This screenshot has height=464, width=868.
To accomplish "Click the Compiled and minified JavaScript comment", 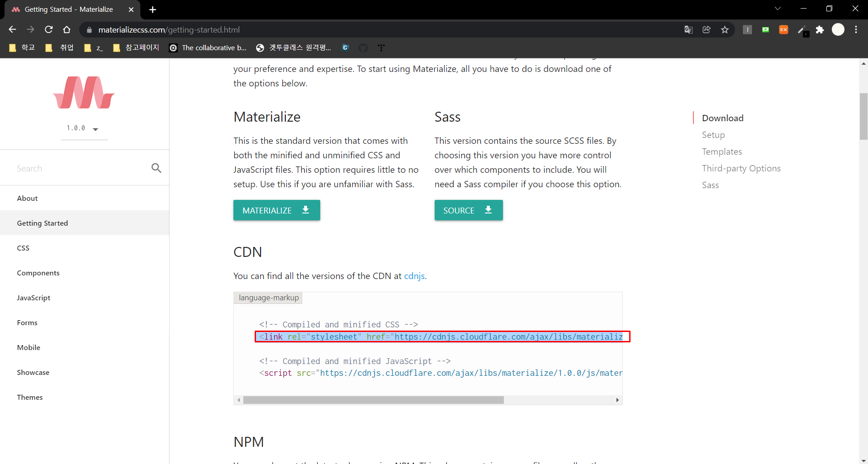I will (355, 361).
